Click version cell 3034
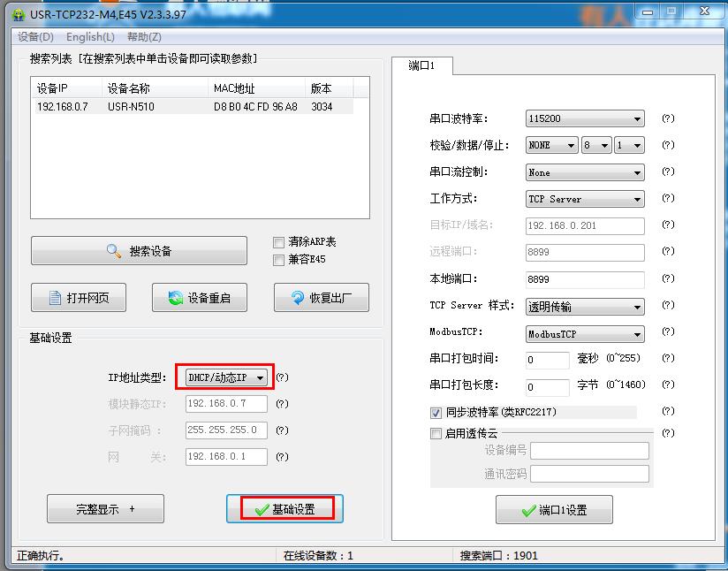The image size is (728, 571). [x=322, y=107]
